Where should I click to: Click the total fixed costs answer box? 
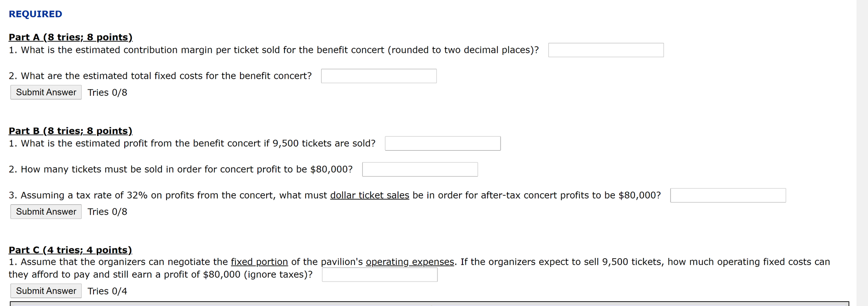378,76
